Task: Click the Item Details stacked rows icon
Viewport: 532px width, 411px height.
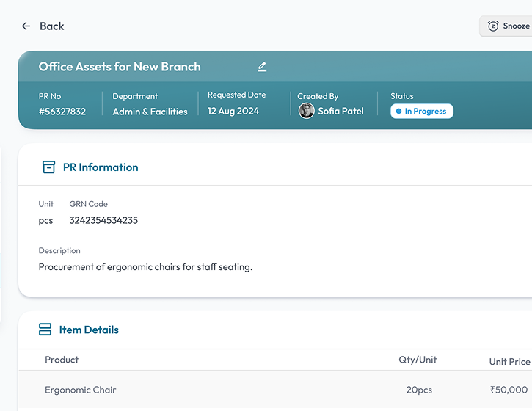Action: click(x=45, y=330)
